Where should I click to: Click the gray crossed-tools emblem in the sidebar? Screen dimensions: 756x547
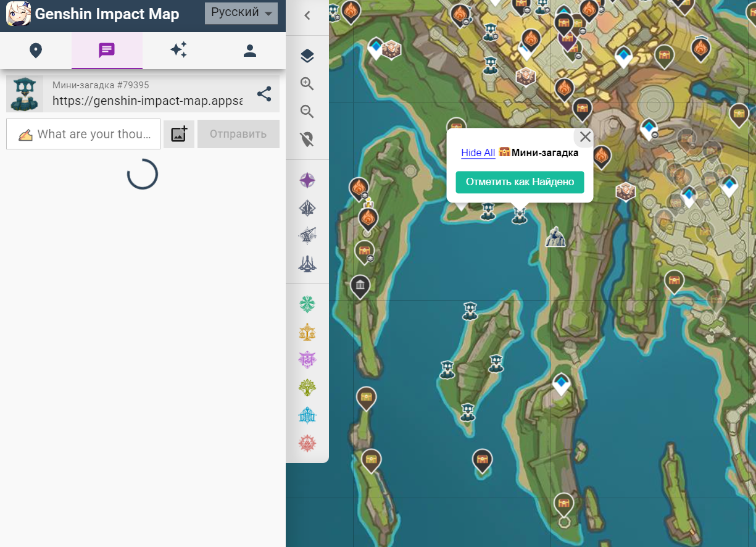307,235
